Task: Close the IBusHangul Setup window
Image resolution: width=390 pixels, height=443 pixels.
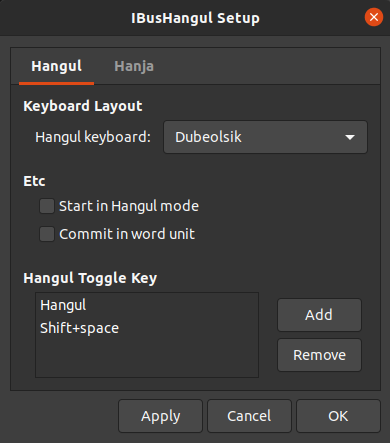Action: [x=374, y=17]
